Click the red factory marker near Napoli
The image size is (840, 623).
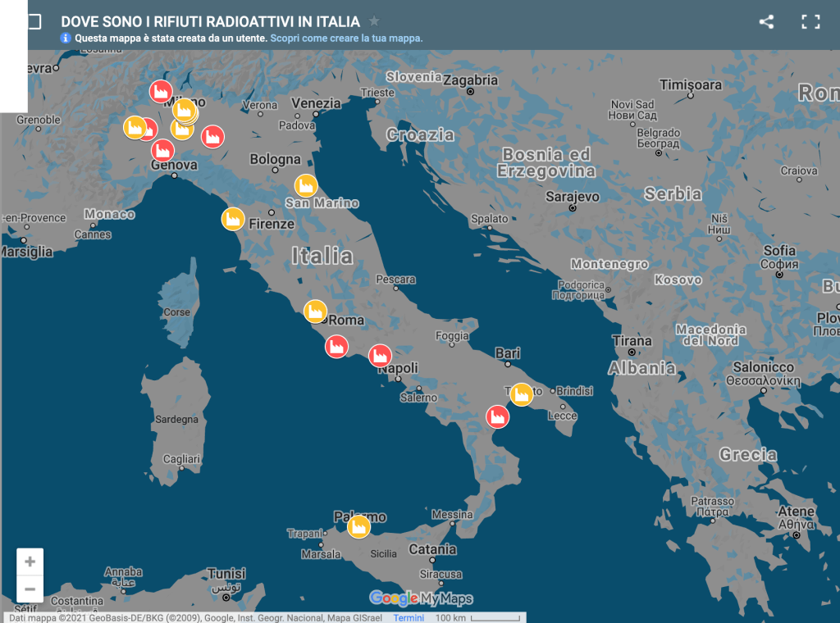pos(379,355)
